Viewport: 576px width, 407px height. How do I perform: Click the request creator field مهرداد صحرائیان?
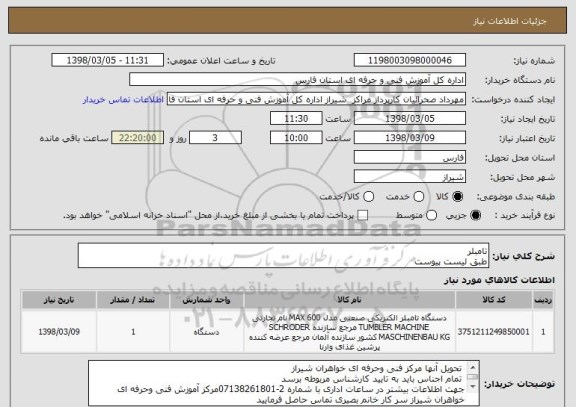(x=316, y=99)
